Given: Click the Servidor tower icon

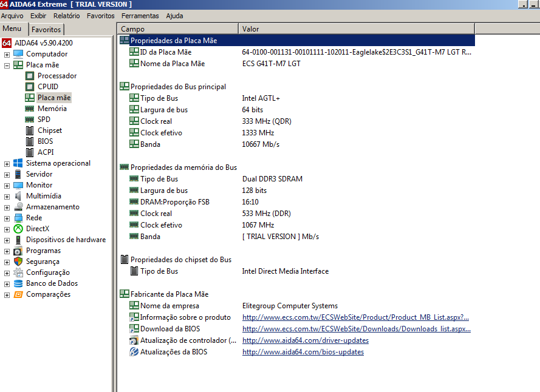Looking at the screenshot, I should coord(18,174).
